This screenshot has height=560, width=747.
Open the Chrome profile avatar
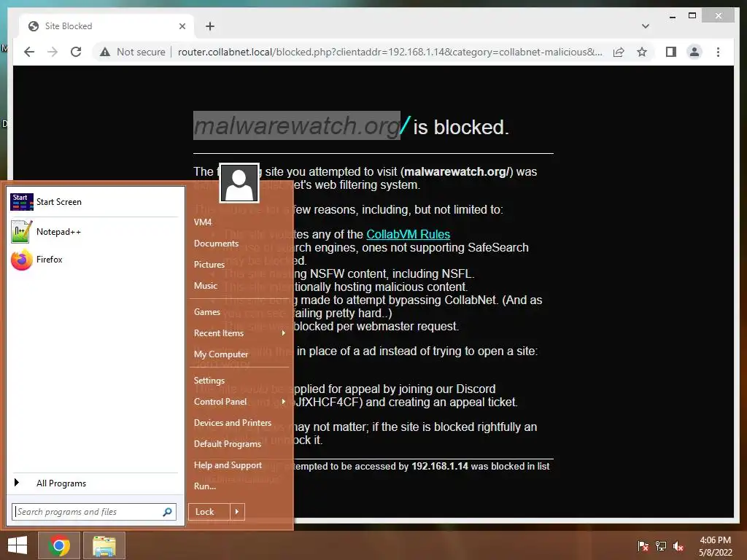click(x=694, y=52)
